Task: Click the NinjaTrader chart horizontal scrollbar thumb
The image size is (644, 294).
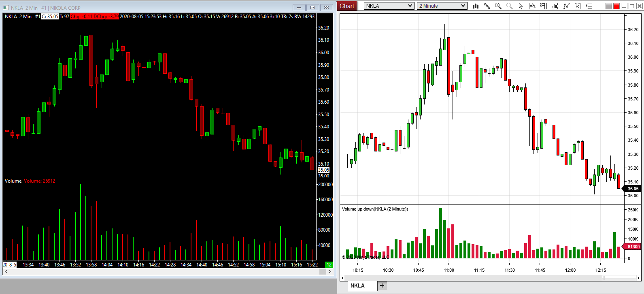Action: click(x=619, y=278)
